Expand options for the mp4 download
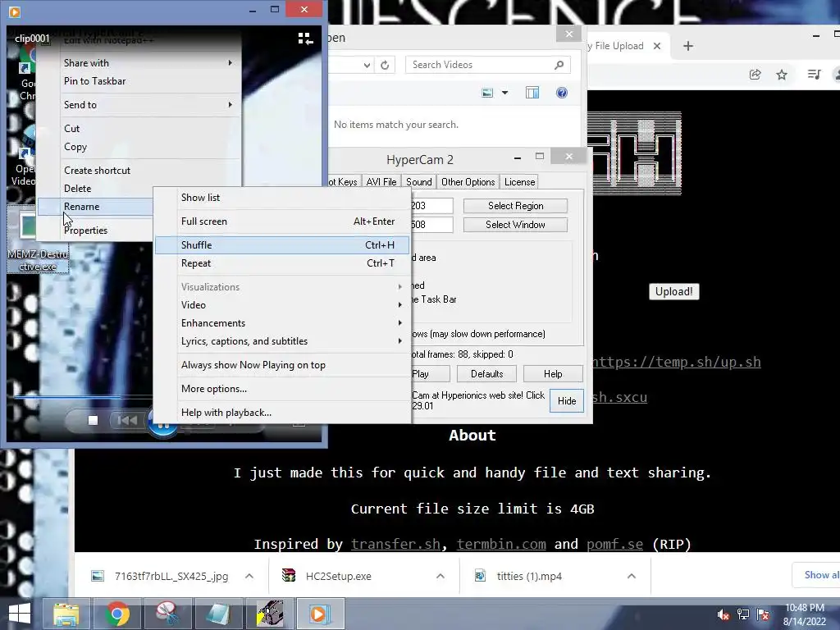 tap(631, 577)
